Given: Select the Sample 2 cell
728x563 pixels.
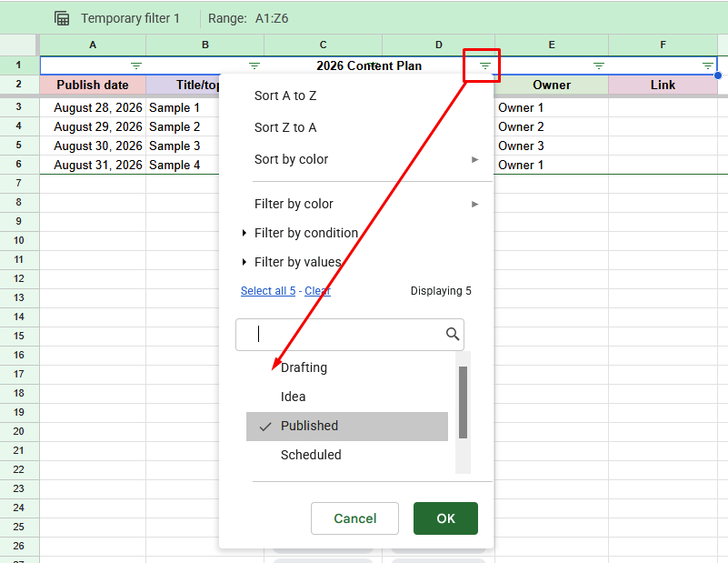Looking at the screenshot, I should 183,126.
